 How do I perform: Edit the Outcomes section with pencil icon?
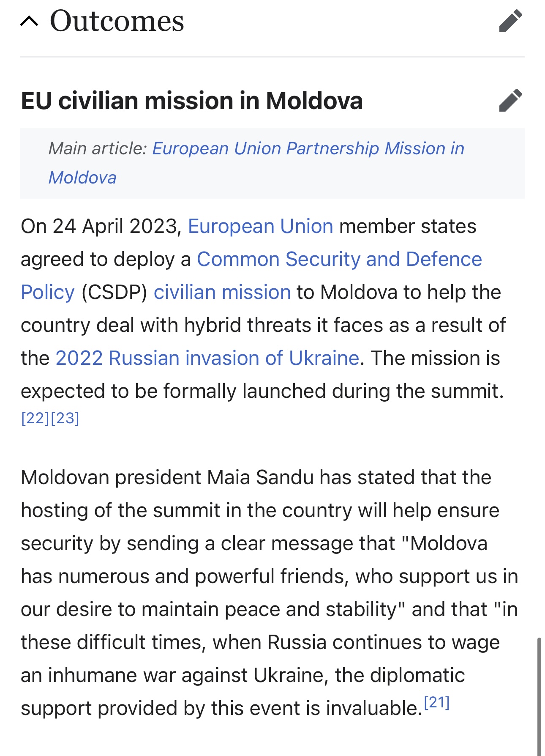(511, 21)
